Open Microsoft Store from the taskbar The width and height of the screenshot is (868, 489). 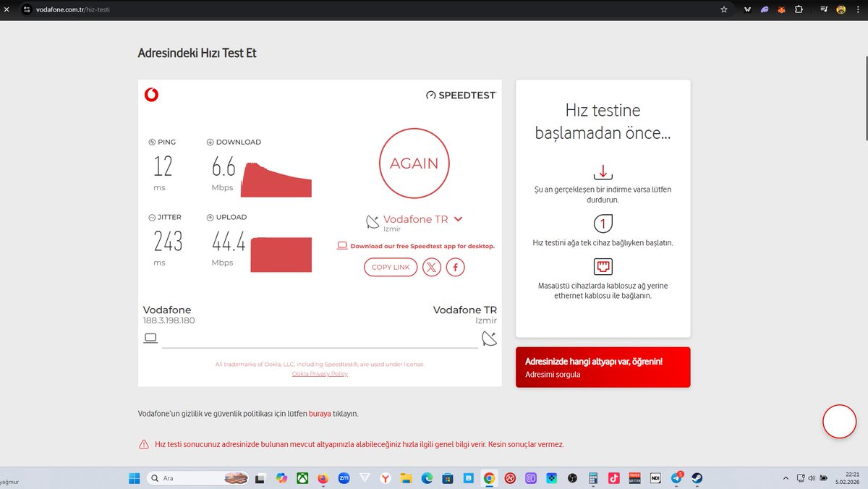click(448, 478)
